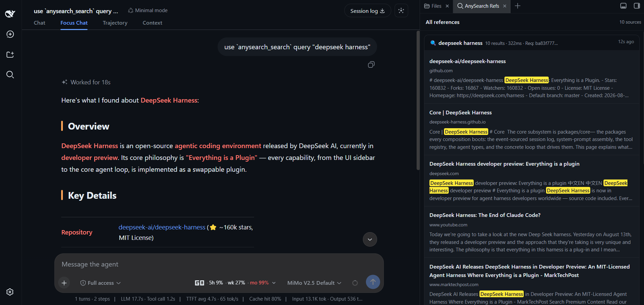
Task: Add a new panel tab with plus
Action: (517, 6)
